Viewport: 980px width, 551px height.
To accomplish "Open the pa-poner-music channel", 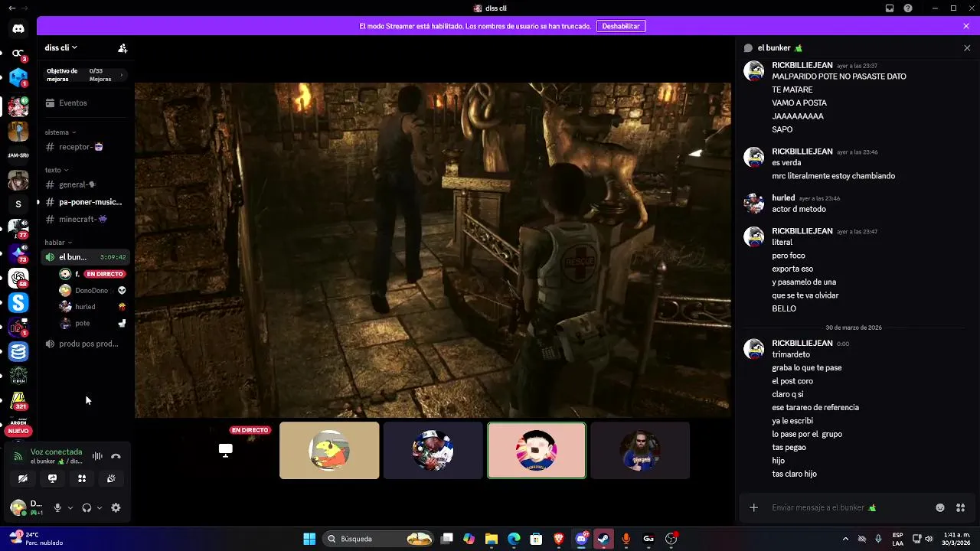I will tap(85, 202).
